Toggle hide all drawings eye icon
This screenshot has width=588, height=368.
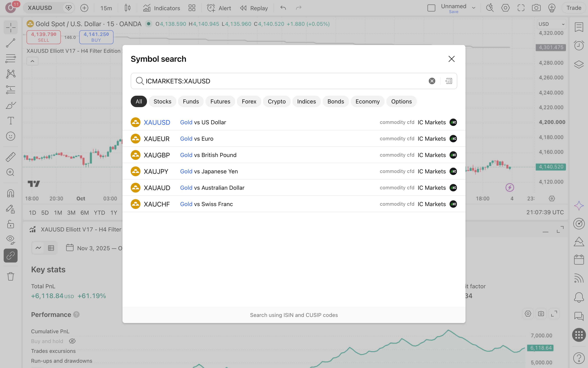[x=10, y=240]
